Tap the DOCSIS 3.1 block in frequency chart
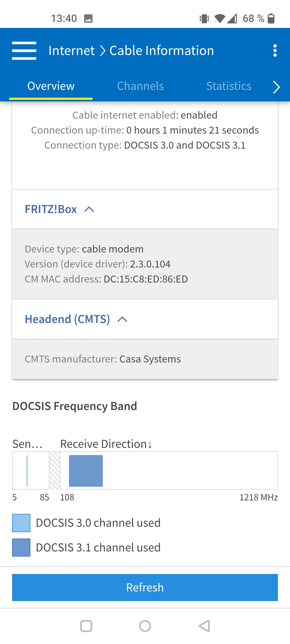 coord(86,471)
